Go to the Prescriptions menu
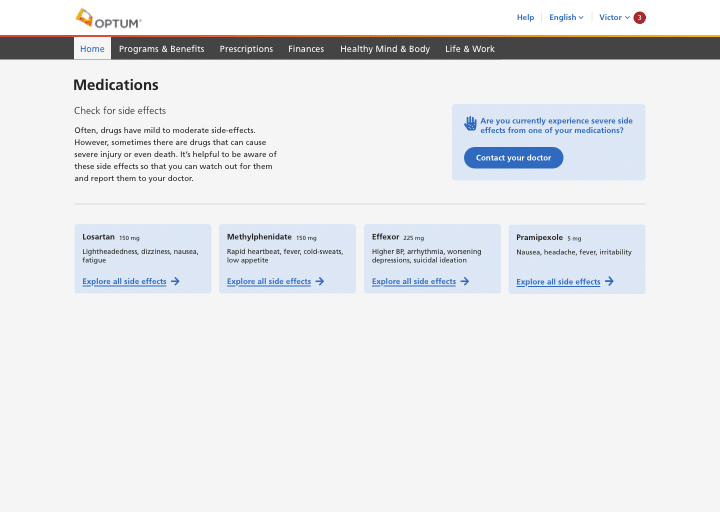720x512 pixels. click(x=246, y=49)
